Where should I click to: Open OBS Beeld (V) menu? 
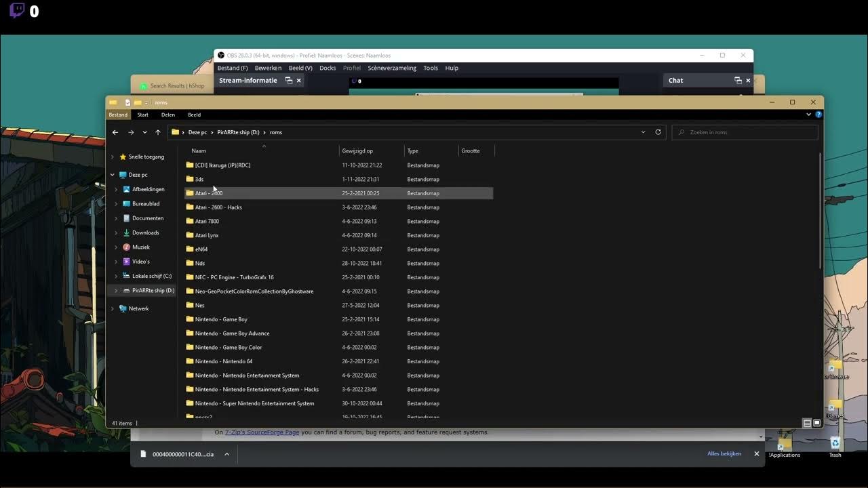click(300, 68)
